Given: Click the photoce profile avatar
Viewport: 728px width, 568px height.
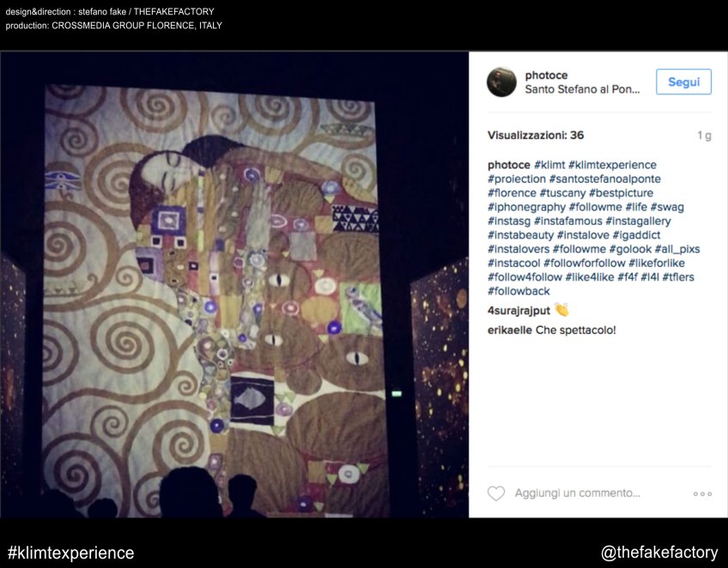Looking at the screenshot, I should point(501,82).
